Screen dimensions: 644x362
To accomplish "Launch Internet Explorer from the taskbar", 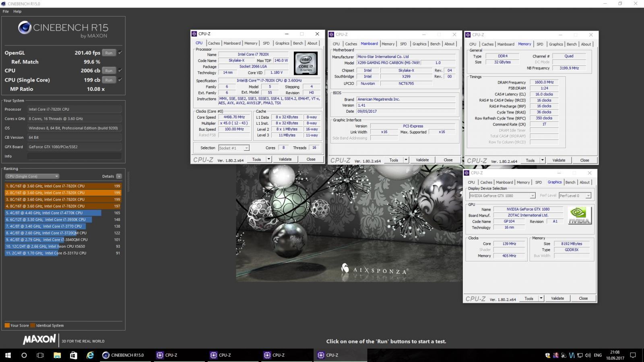I will coord(90,355).
